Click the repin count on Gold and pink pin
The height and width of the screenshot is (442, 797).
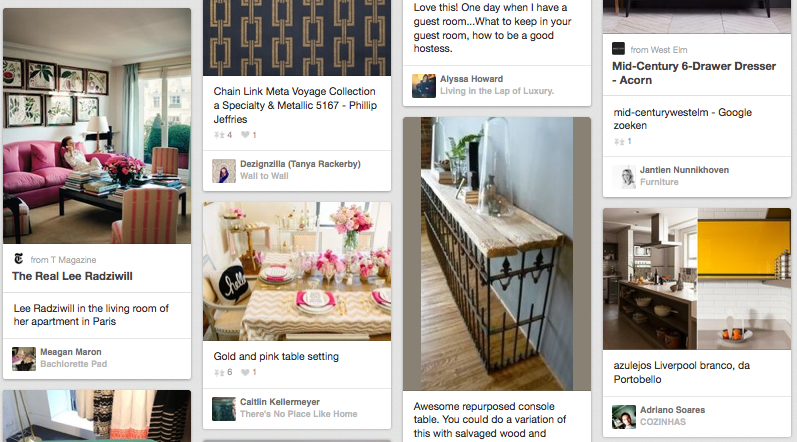223,372
